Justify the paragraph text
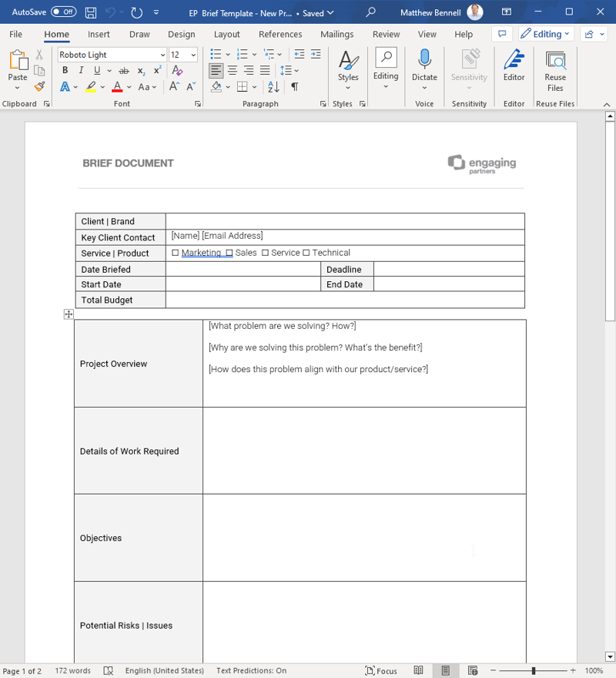616x678 pixels. [265, 70]
